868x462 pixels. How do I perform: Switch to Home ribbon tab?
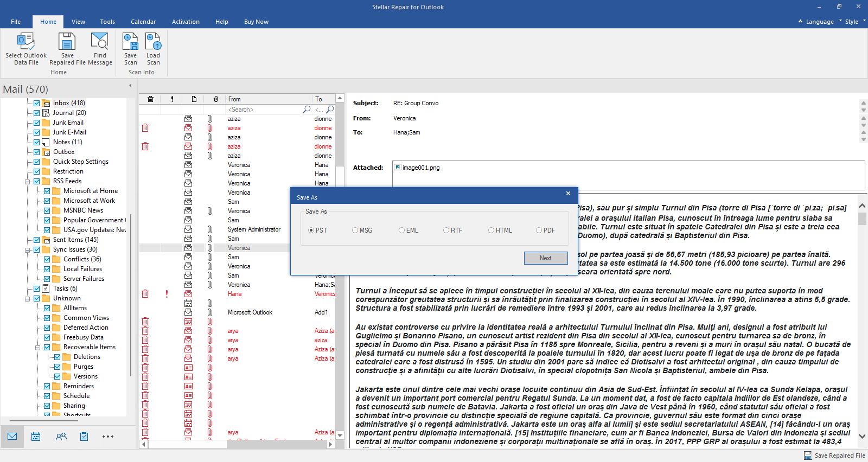pyautogui.click(x=48, y=22)
